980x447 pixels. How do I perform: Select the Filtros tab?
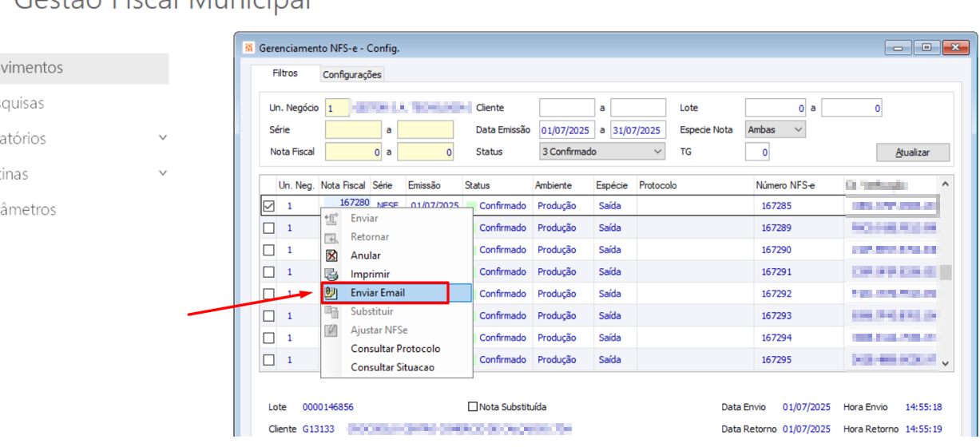click(285, 73)
